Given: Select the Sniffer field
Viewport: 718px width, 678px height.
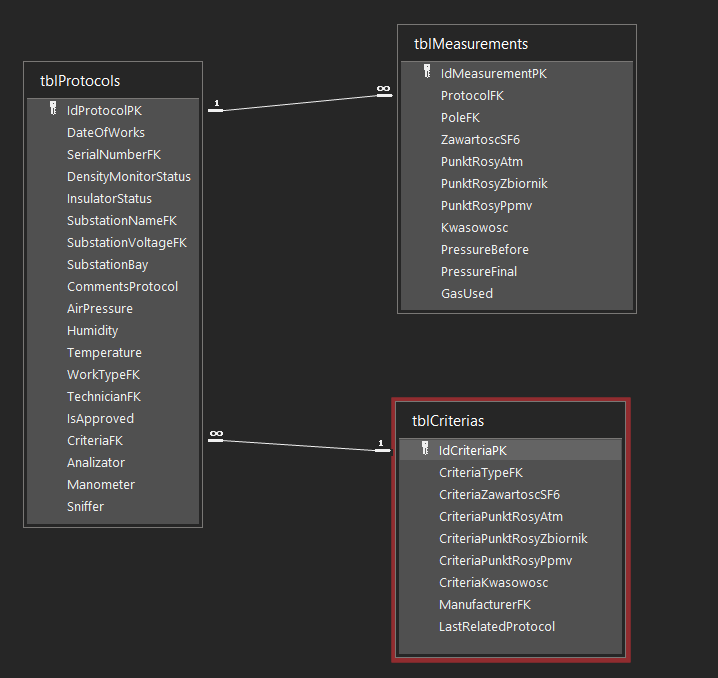Looking at the screenshot, I should click(85, 506).
